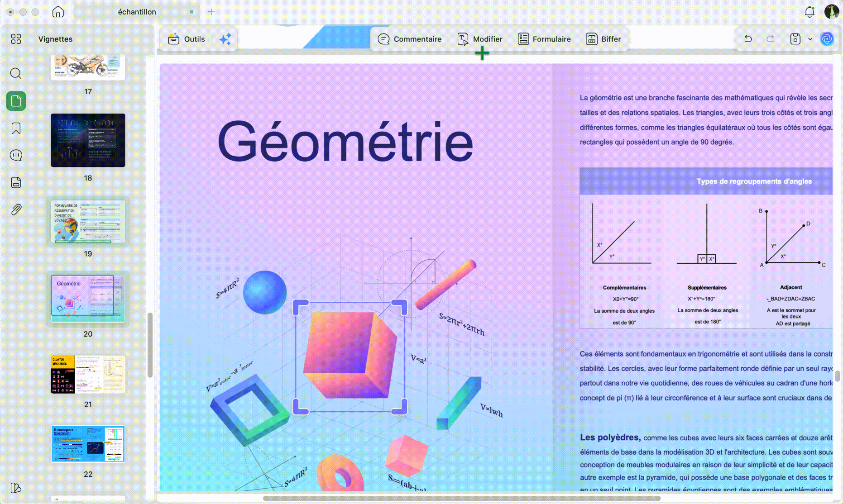Select page 20 Géométrie thumbnail
843x504 pixels.
click(x=88, y=299)
